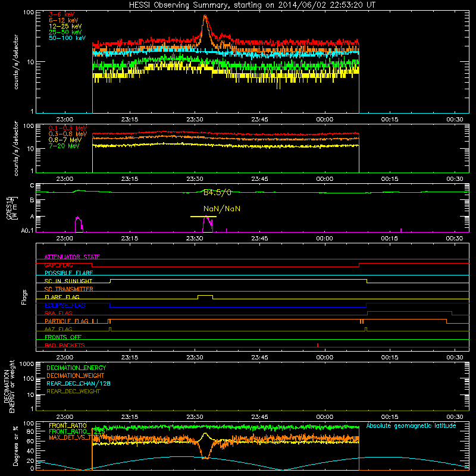Select the yellow 12-25 keV legend label
476x476 pixels.
(65, 26)
